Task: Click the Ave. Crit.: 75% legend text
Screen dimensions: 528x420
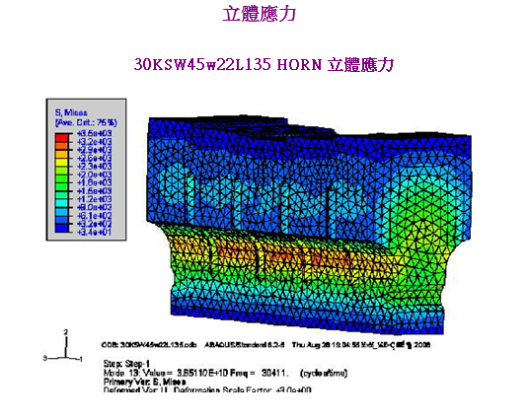Action: click(x=86, y=122)
